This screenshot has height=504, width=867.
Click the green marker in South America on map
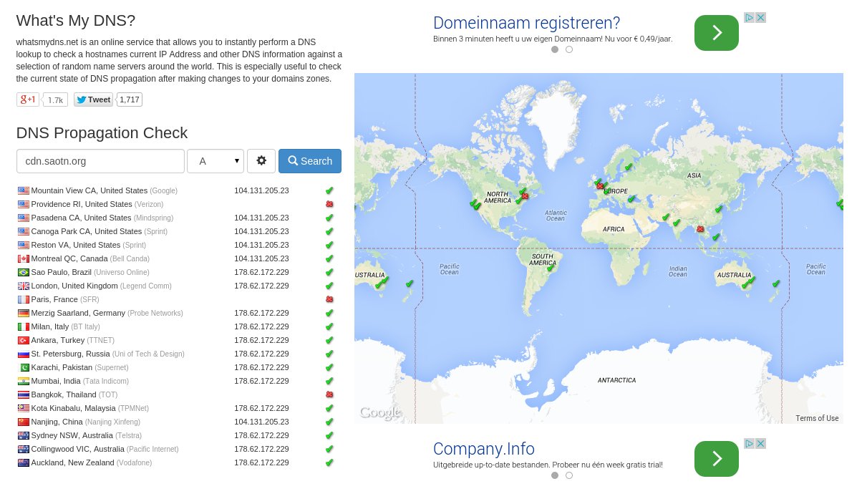[551, 268]
